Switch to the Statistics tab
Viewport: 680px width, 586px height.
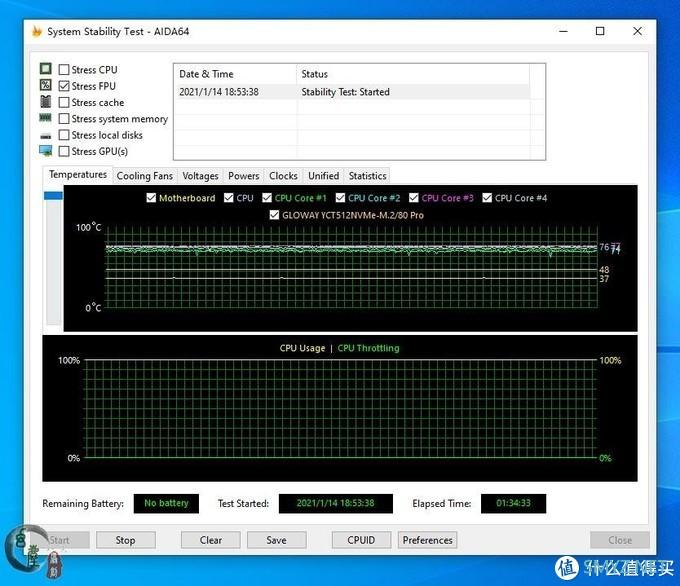[367, 176]
